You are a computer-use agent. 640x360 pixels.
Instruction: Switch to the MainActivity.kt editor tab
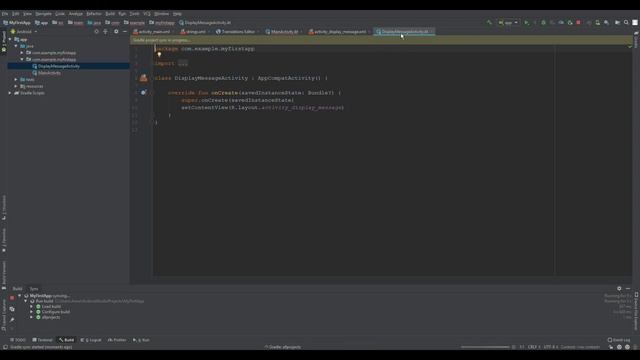283,32
